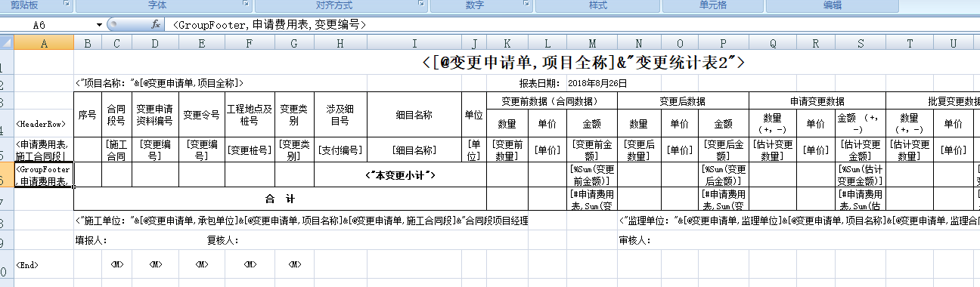Select the 序号 header cell

(88, 115)
